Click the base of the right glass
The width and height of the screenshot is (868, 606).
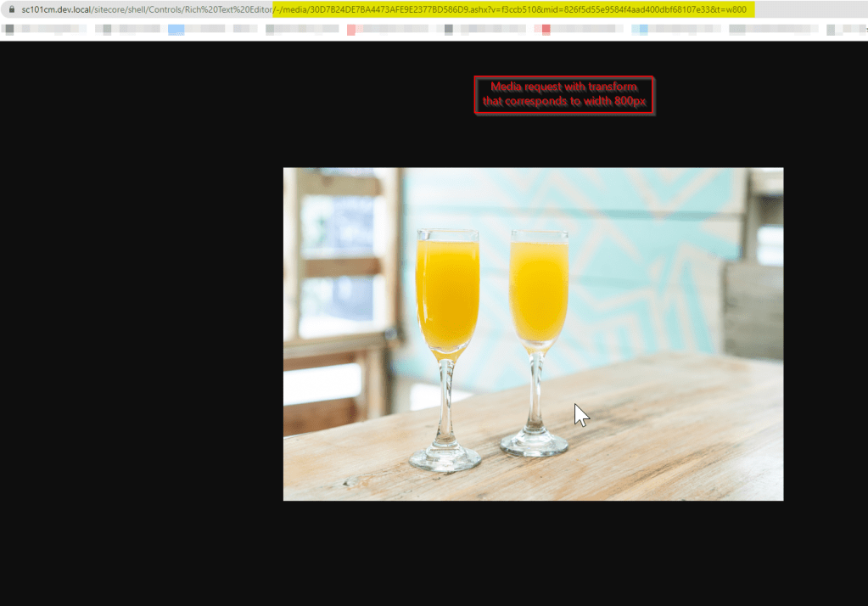[535, 443]
